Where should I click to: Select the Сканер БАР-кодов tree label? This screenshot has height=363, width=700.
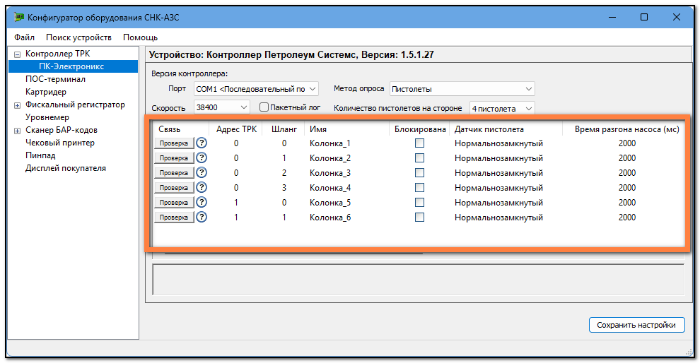point(61,130)
